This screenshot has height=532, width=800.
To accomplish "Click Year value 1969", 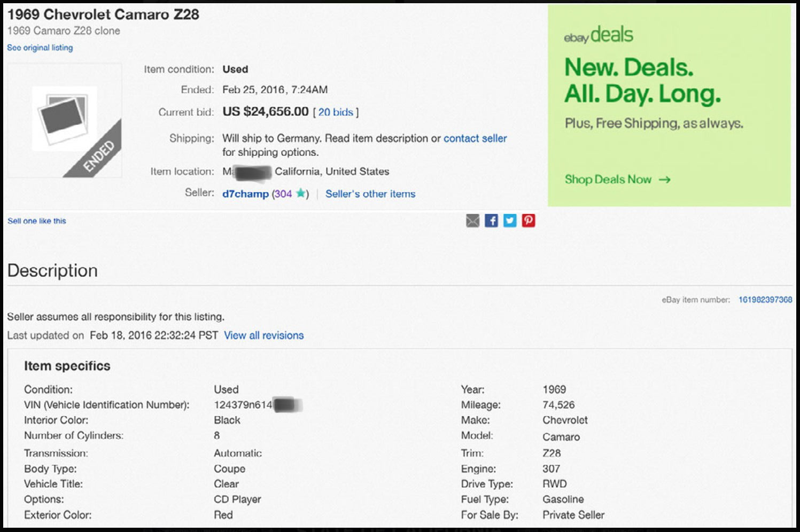I will pos(554,389).
